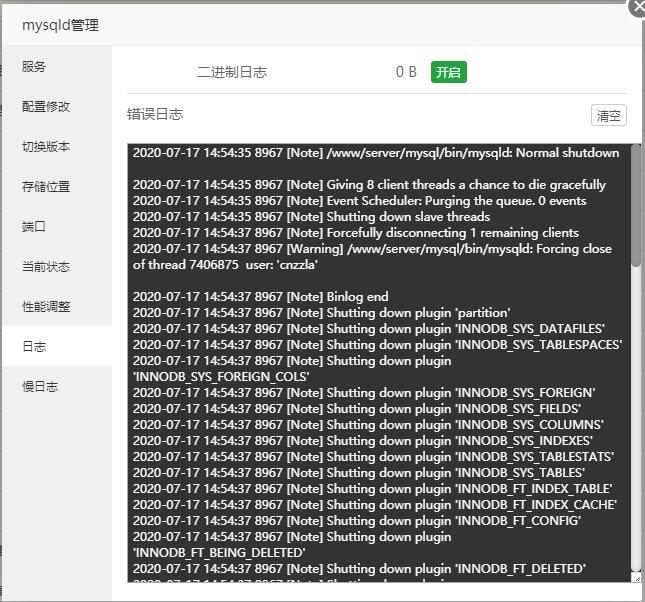This screenshot has height=602, width=645.
Task: Click the 'Binlog end' log entry
Action: [260, 297]
